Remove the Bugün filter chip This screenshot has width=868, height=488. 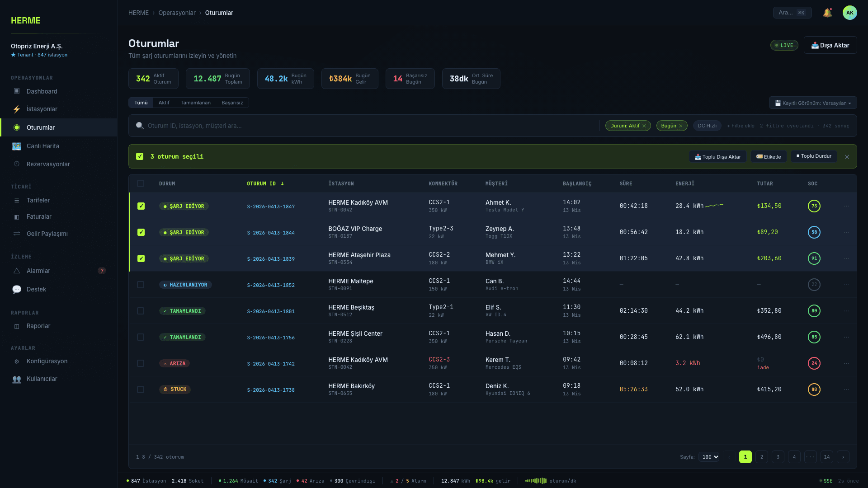click(x=680, y=126)
